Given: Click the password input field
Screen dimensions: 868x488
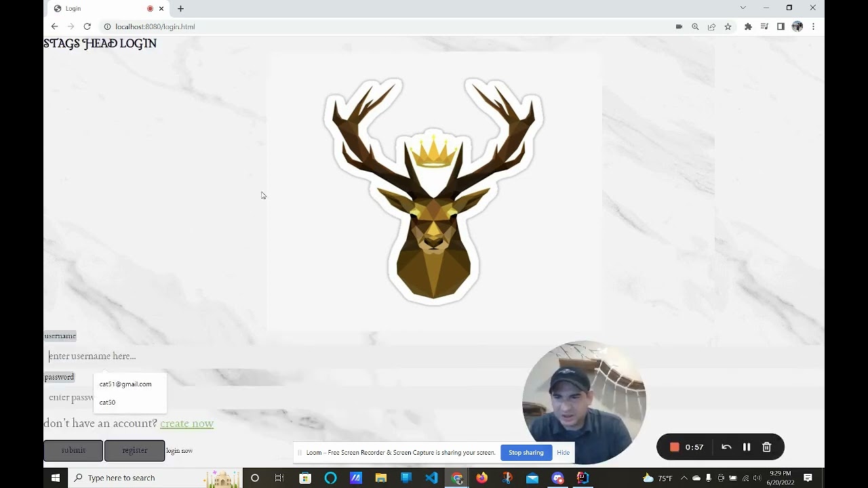Looking at the screenshot, I should pyautogui.click(x=434, y=397).
